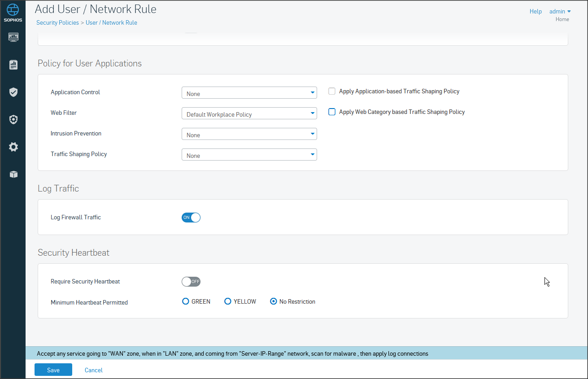Viewport: 588px width, 379px height.
Task: Enable the Require Security Heartbeat switch
Action: click(191, 282)
